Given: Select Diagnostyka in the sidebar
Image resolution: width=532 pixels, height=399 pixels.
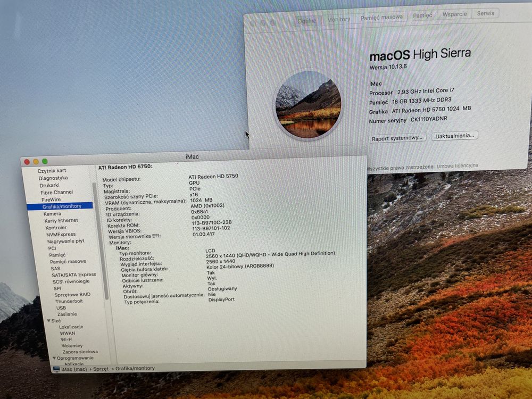Looking at the screenshot, I should [53, 178].
